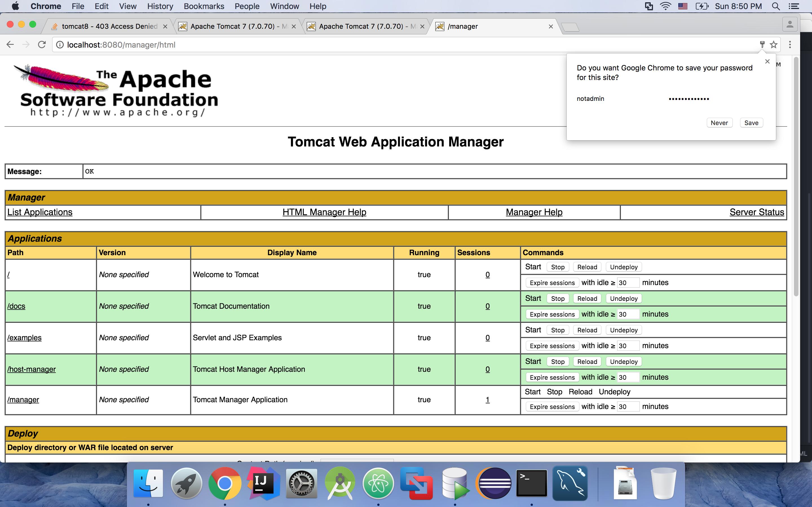Open the Bookmarks menu

click(204, 6)
